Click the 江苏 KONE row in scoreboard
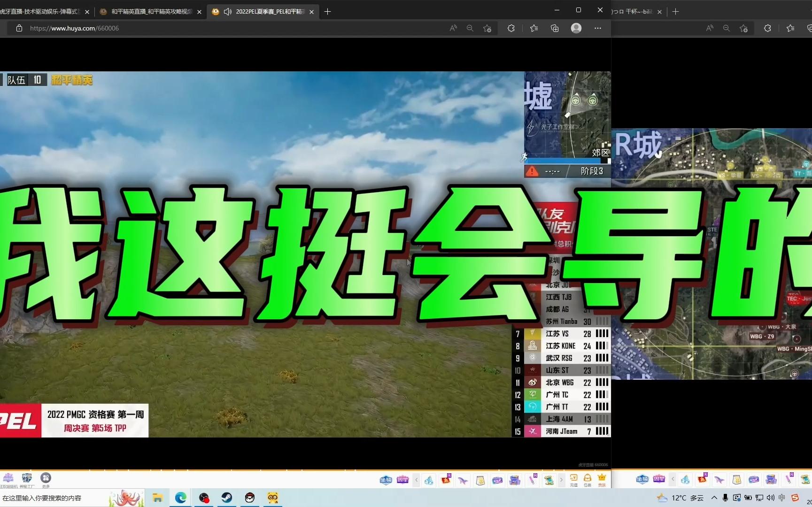812x507 pixels. (561, 346)
